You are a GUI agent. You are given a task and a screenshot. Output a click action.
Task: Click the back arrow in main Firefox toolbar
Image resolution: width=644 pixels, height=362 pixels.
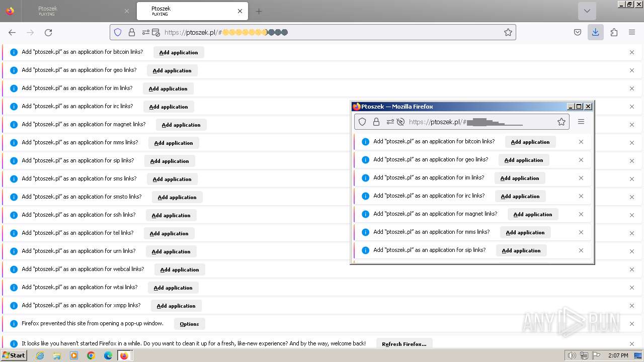pyautogui.click(x=12, y=32)
